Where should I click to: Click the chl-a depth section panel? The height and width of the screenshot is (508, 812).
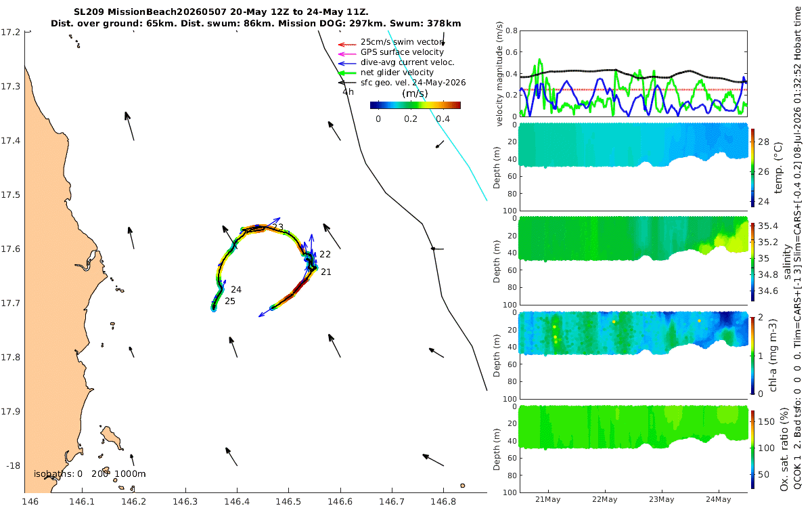tap(633, 356)
